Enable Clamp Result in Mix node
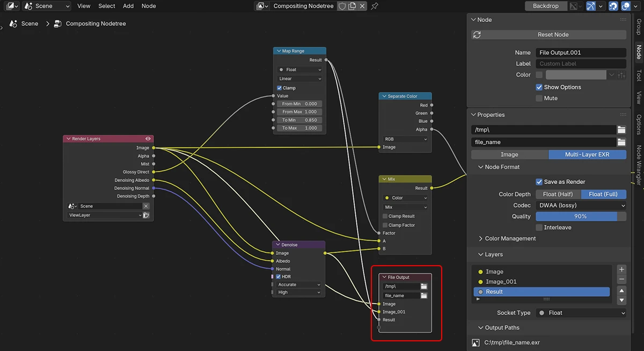This screenshot has width=644, height=351. click(385, 216)
